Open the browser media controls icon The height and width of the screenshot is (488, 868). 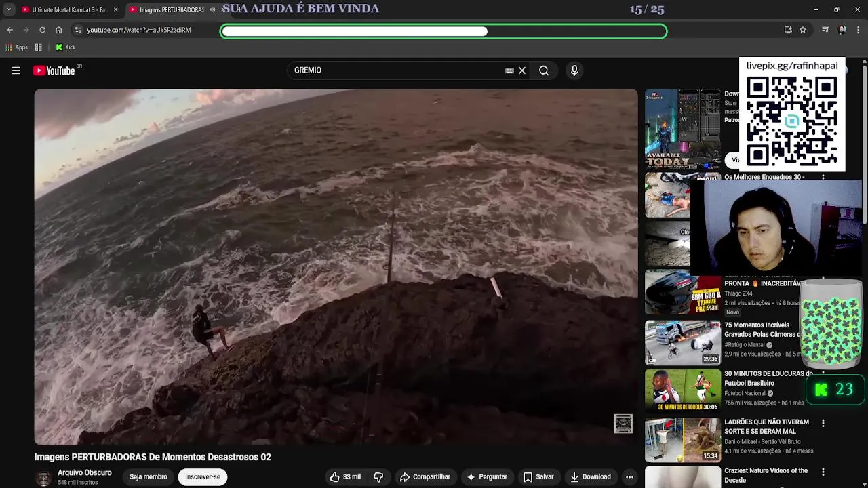pos(825,30)
